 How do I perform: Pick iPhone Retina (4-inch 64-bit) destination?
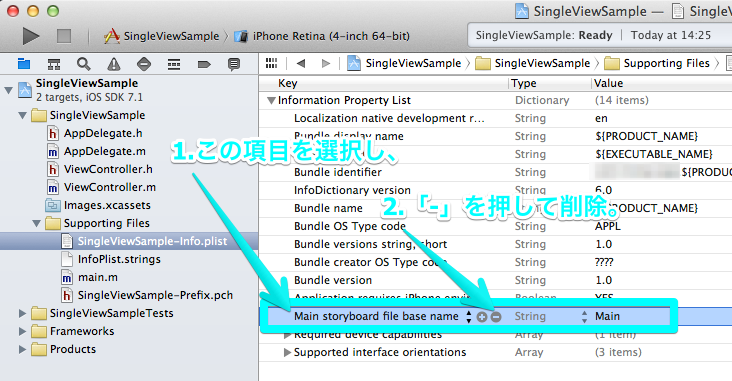pyautogui.click(x=322, y=36)
